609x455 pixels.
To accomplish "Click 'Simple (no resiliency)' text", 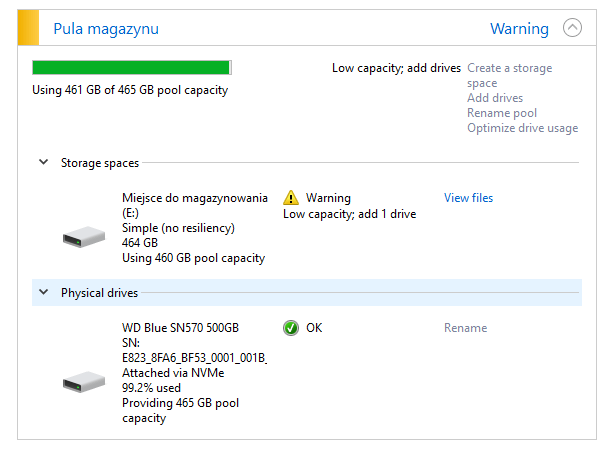I will [178, 228].
